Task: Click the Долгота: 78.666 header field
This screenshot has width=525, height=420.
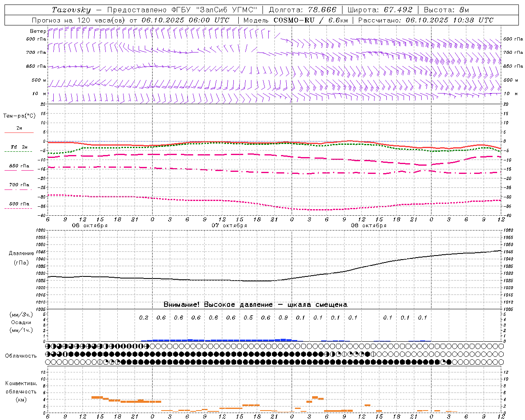Action: tap(302, 10)
